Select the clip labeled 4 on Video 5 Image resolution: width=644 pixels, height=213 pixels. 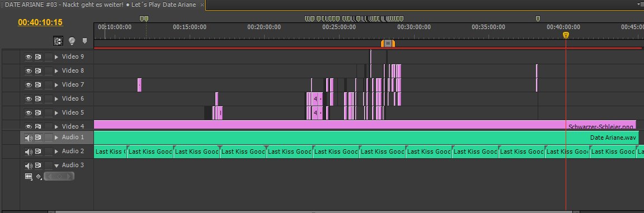coord(315,113)
